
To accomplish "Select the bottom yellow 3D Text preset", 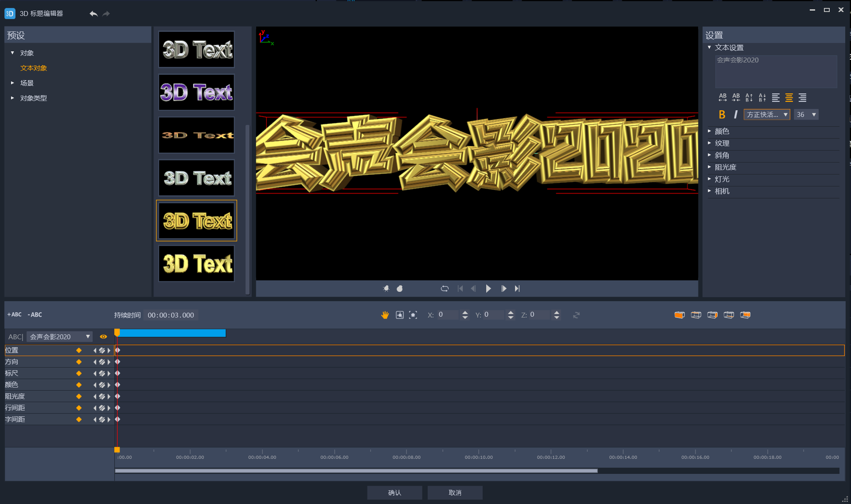I will 196,264.
